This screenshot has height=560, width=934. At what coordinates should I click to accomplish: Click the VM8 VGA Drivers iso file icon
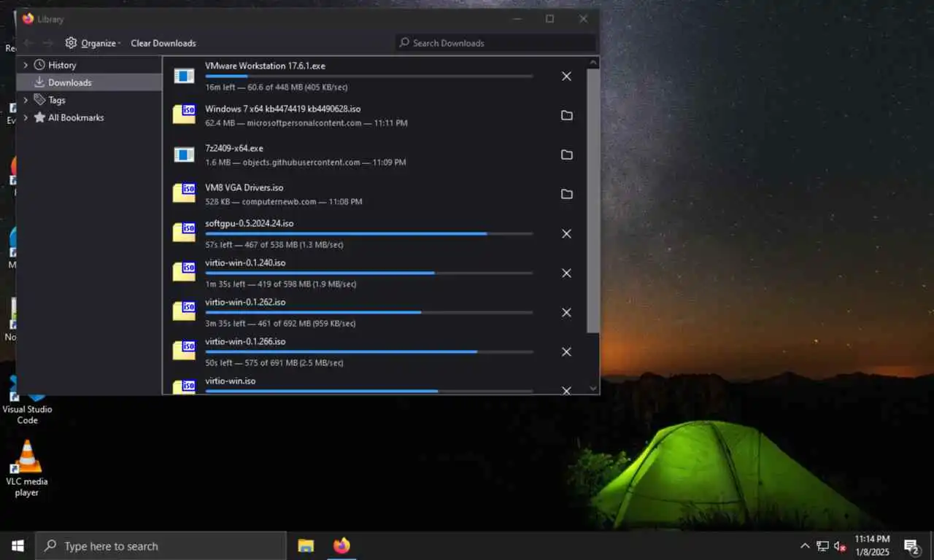point(184,193)
